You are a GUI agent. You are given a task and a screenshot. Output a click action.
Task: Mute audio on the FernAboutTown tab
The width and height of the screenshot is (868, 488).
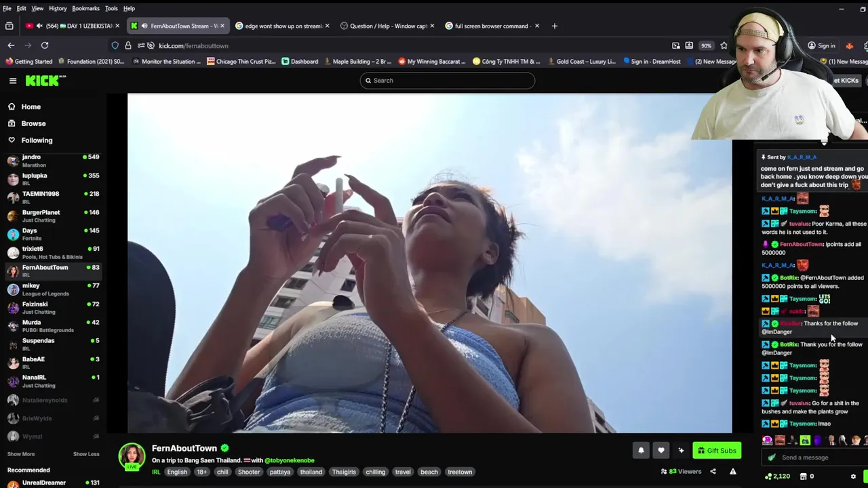click(x=144, y=26)
